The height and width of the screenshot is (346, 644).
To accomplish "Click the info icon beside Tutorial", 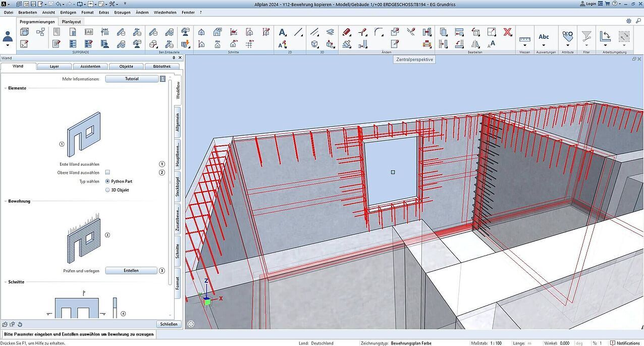I will tap(163, 79).
